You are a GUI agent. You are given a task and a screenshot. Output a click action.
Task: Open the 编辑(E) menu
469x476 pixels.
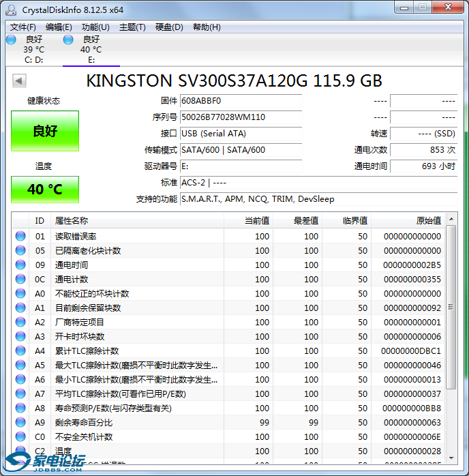pos(59,27)
